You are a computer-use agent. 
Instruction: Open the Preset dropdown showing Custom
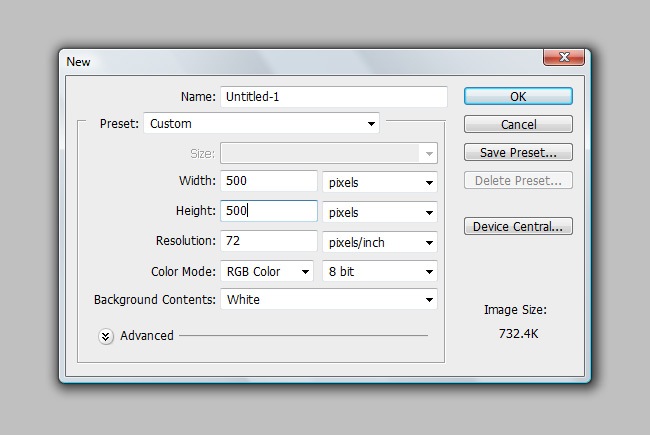click(x=261, y=124)
